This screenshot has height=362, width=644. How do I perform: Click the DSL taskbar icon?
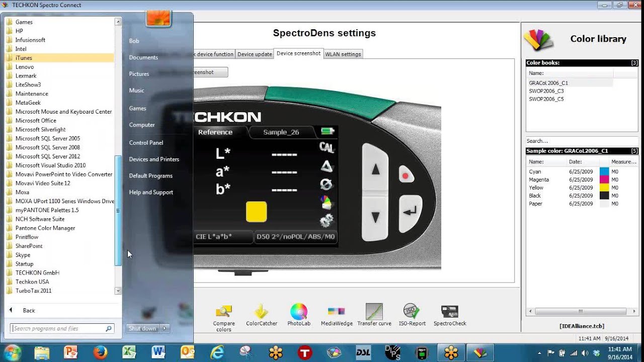click(363, 352)
